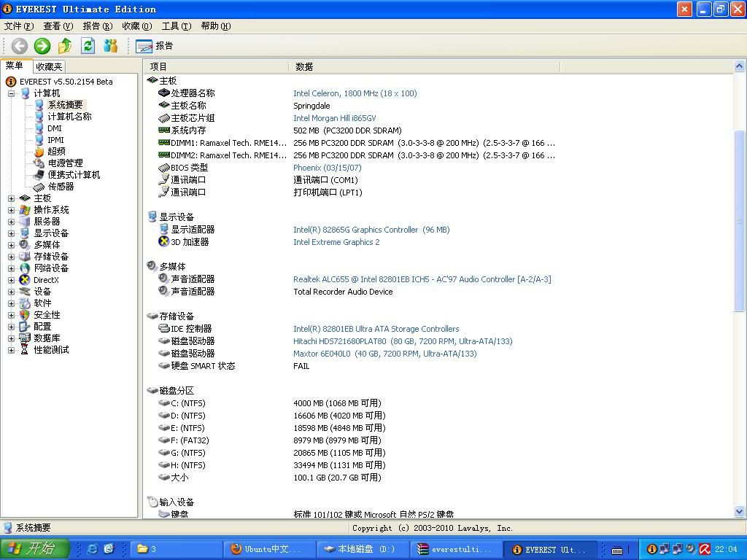Select IPMI in the tree
The image size is (747, 560).
(55, 140)
